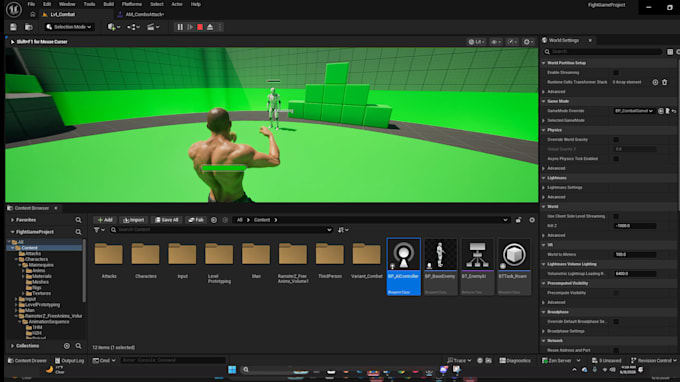Open the Add content quick menu icon

(x=114, y=27)
